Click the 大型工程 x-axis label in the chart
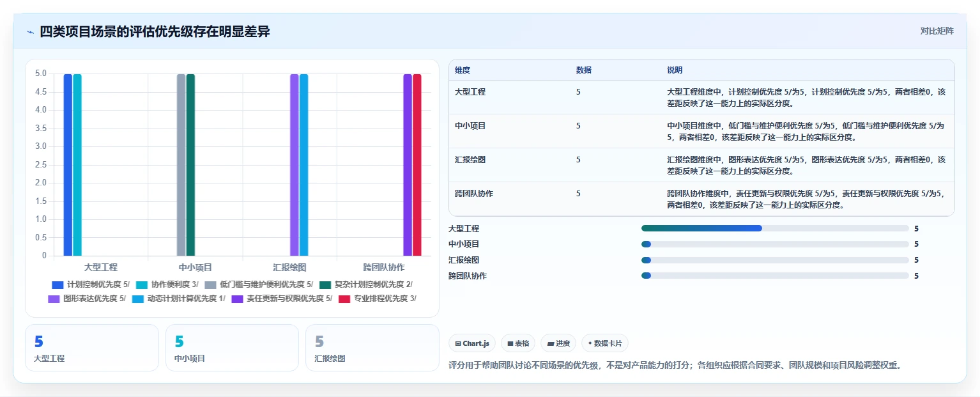980x397 pixels. tap(101, 267)
